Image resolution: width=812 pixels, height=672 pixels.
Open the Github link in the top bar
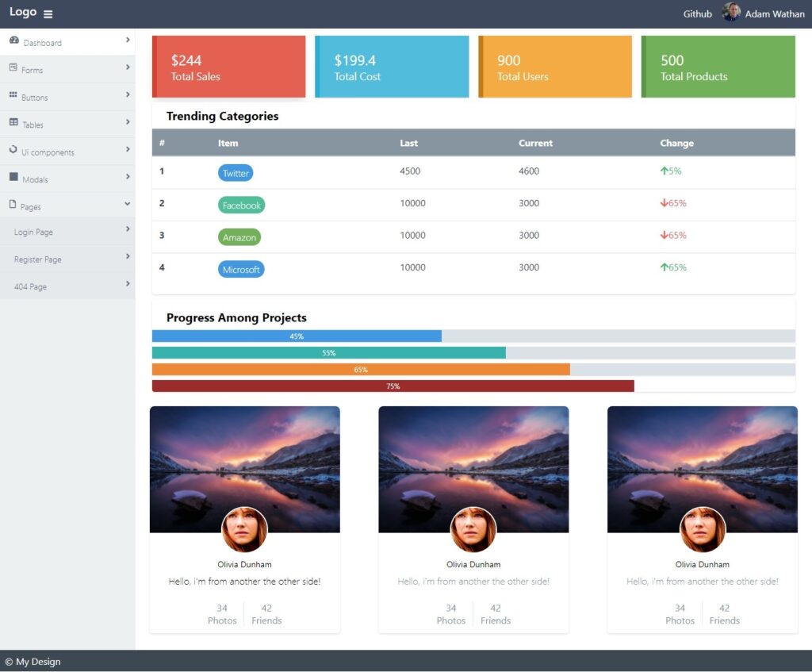click(696, 13)
